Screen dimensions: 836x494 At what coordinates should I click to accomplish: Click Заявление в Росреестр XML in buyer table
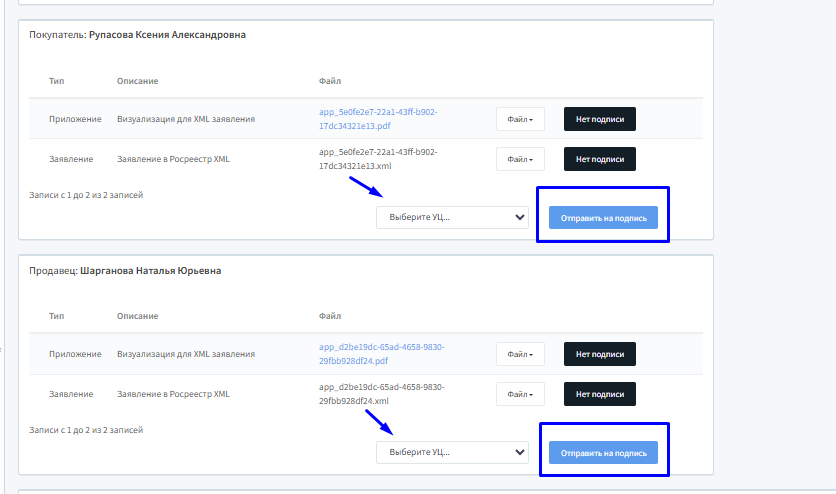pyautogui.click(x=173, y=159)
